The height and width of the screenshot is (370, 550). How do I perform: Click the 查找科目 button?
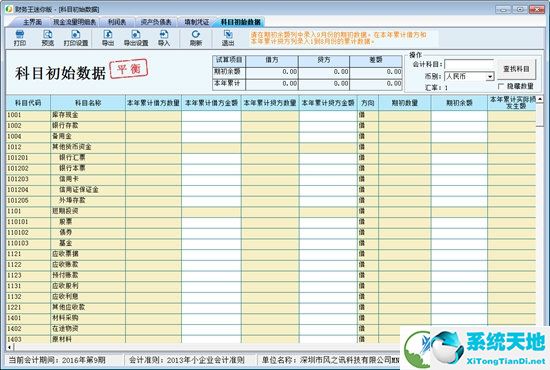516,69
